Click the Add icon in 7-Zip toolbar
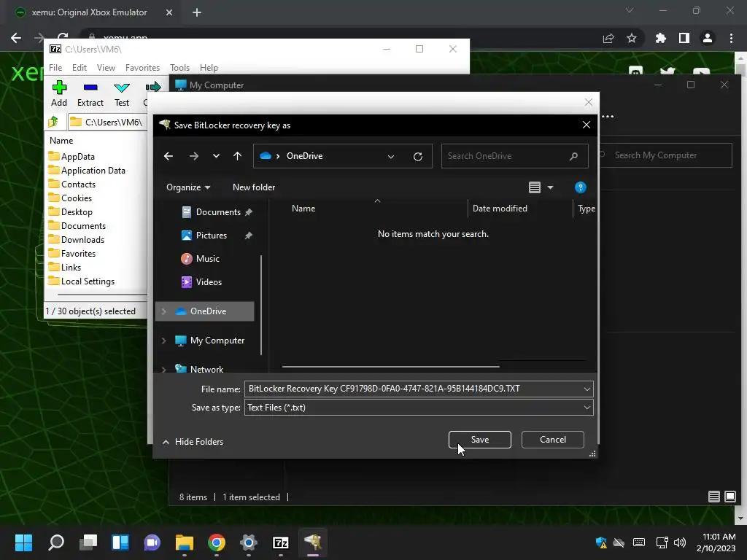 (x=59, y=87)
